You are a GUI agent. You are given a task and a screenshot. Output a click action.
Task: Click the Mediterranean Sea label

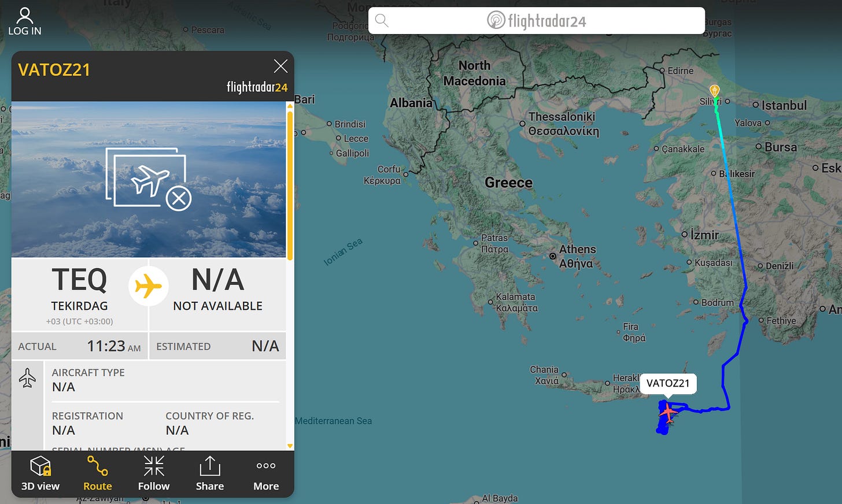(x=333, y=421)
